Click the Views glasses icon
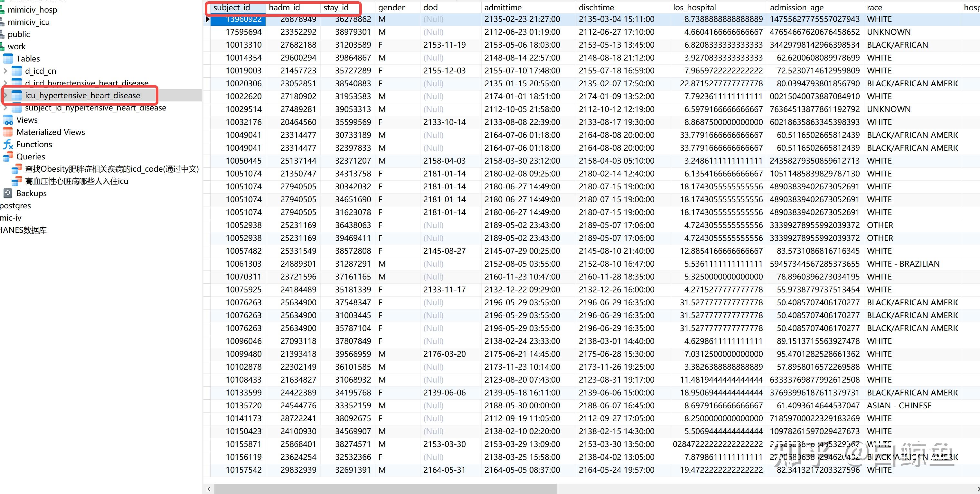The height and width of the screenshot is (494, 980). pos(8,120)
